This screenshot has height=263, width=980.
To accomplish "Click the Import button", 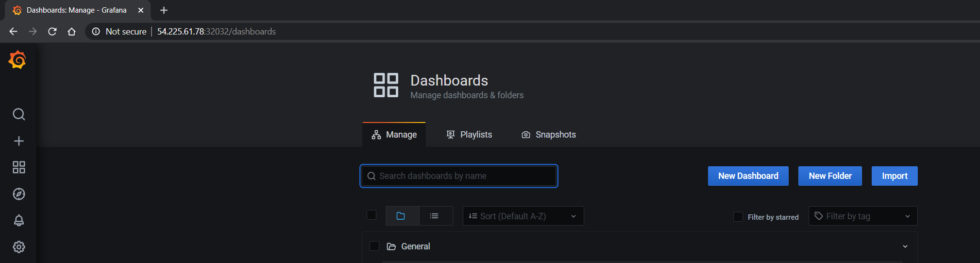I will point(894,176).
